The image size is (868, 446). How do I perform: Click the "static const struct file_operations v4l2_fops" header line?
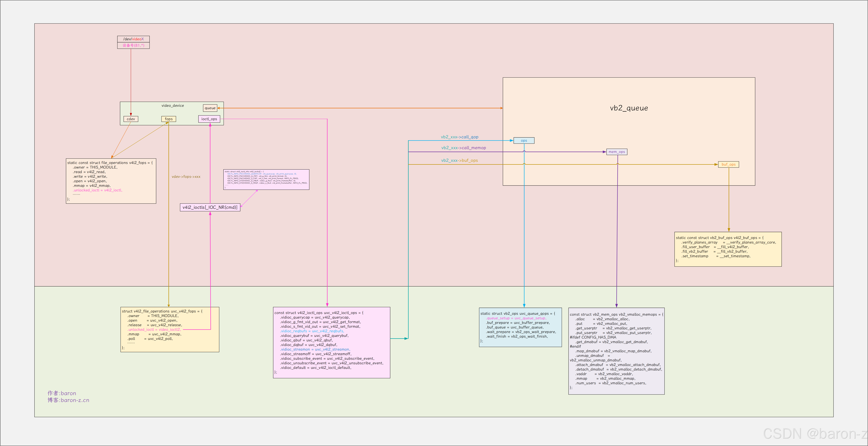(110, 163)
